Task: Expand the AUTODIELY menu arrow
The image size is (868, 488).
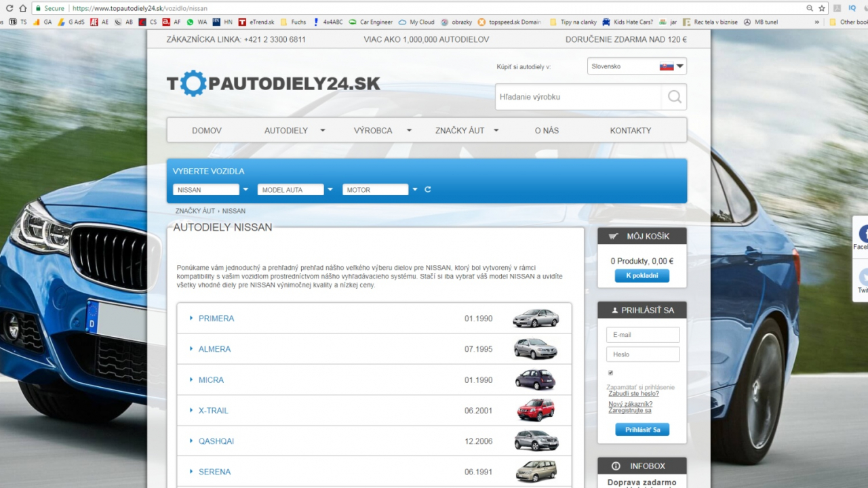Action: (323, 130)
